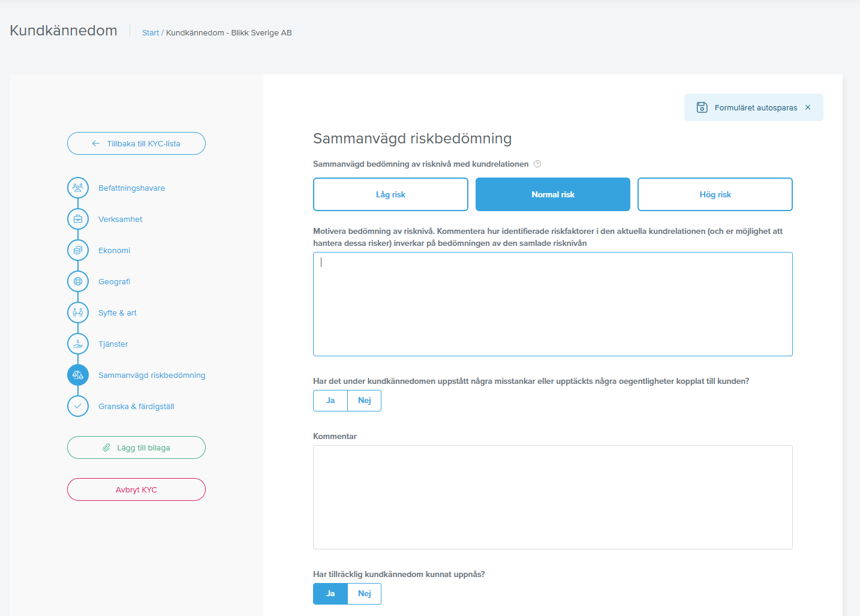
Task: Select Låg risk option
Action: click(390, 194)
